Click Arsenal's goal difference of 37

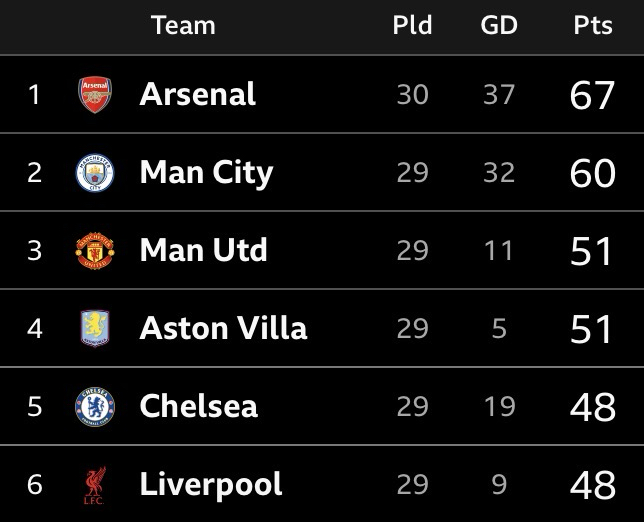(x=498, y=95)
